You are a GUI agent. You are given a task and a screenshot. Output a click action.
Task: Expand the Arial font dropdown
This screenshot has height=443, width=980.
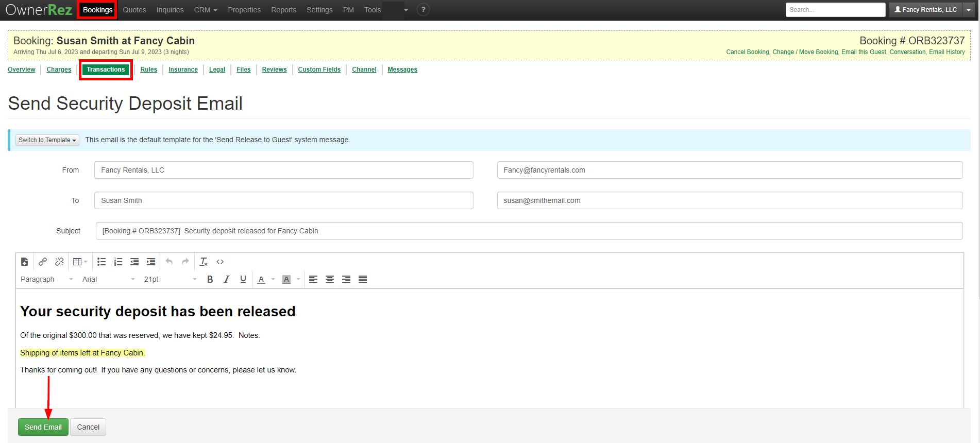(108, 279)
